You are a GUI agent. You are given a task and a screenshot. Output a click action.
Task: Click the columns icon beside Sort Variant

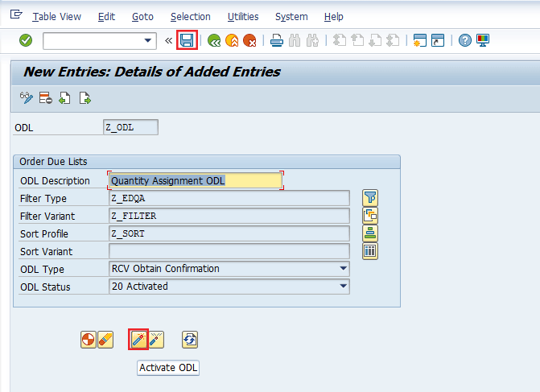pyautogui.click(x=370, y=251)
